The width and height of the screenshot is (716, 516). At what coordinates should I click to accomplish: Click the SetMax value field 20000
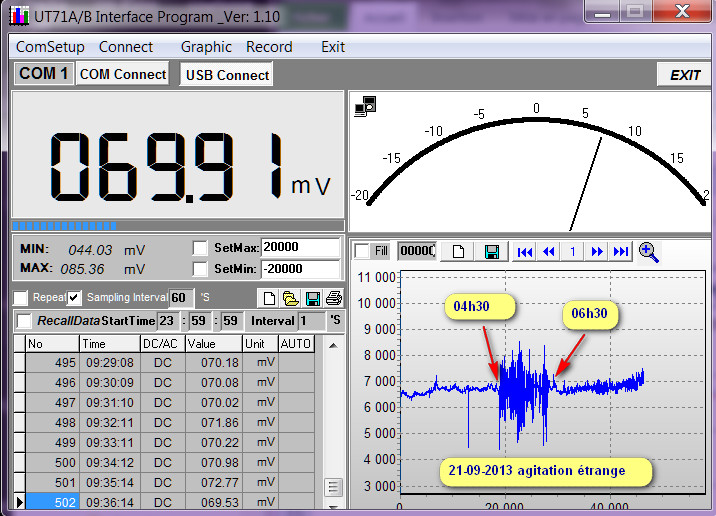pyautogui.click(x=300, y=247)
